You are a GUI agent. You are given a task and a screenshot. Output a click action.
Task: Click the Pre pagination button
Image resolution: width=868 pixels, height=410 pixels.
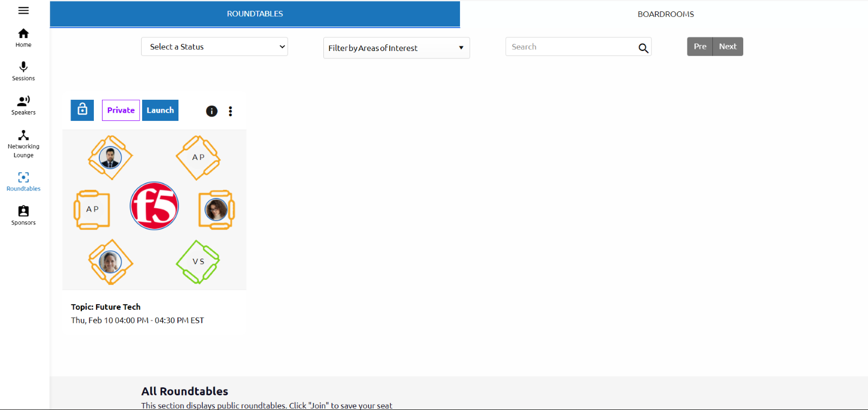[x=700, y=47]
